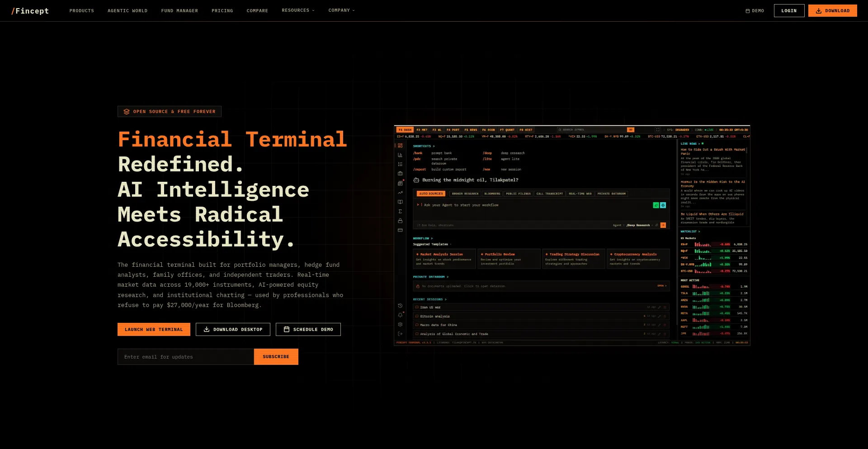The height and width of the screenshot is (449, 868).
Task: Toggle the Public Filings source chip
Action: pos(518,194)
